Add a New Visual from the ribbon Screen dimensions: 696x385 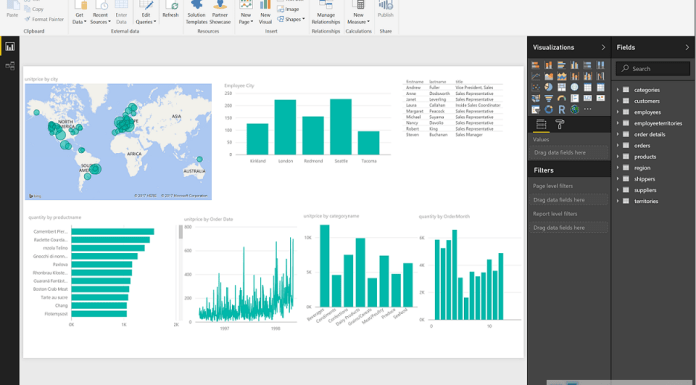265,12
